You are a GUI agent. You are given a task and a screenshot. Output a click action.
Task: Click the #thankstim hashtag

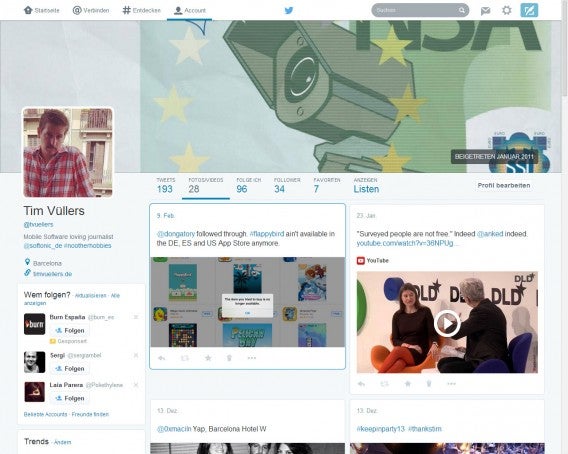pyautogui.click(x=425, y=429)
